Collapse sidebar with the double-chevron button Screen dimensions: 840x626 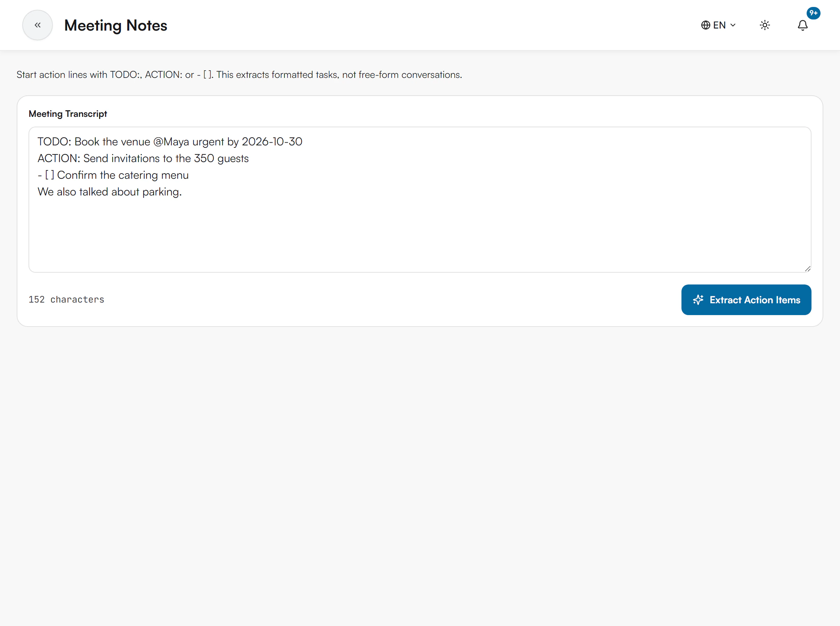[x=38, y=25]
